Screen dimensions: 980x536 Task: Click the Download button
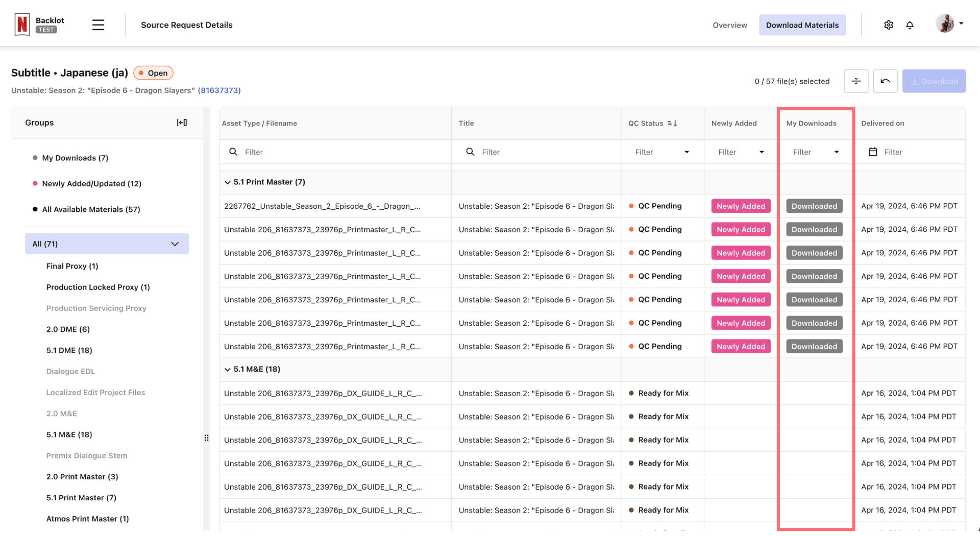pos(934,81)
